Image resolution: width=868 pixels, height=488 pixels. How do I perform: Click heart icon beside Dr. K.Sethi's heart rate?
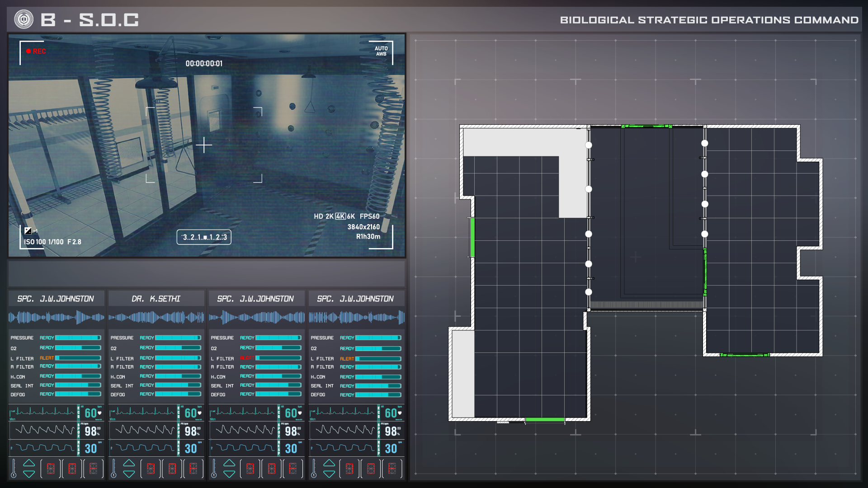(199, 413)
